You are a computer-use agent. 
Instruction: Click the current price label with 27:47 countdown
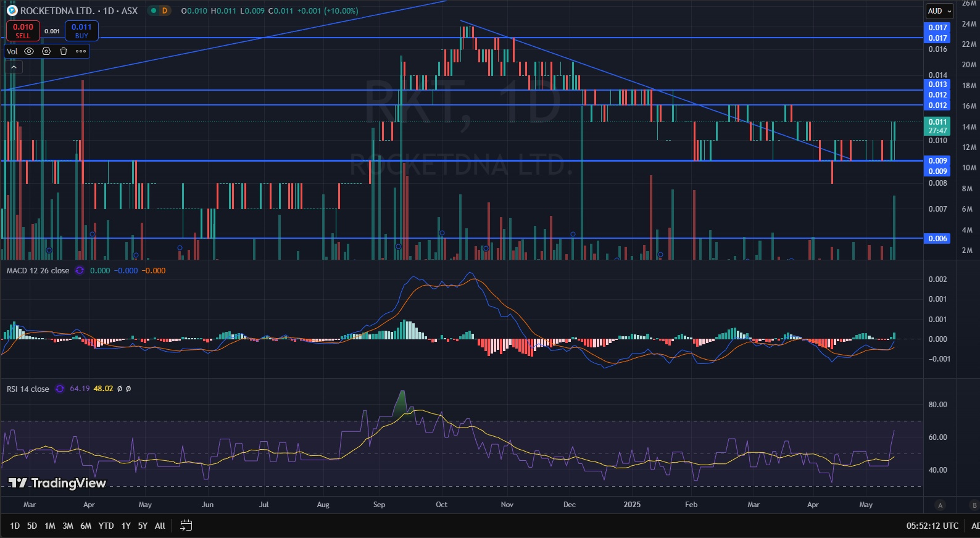pyautogui.click(x=937, y=126)
